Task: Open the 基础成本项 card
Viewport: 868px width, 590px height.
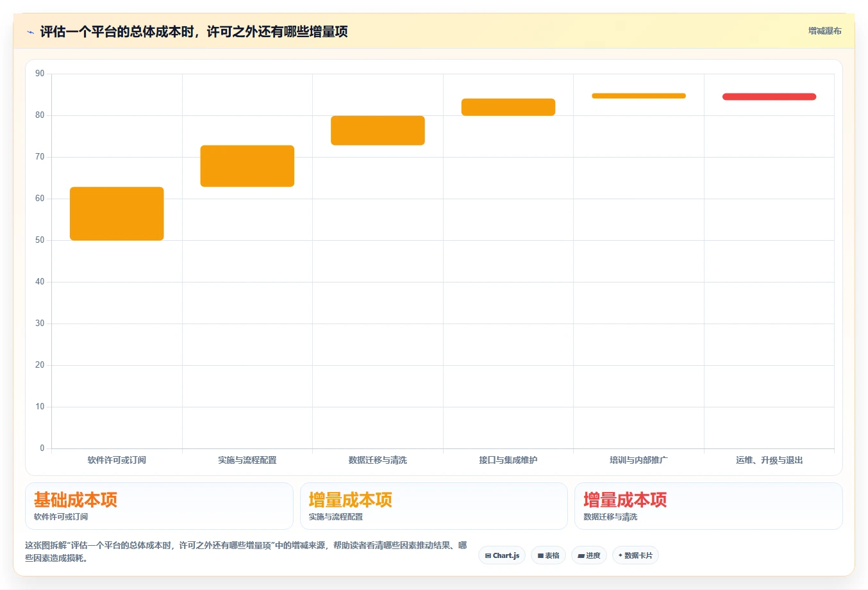Action: coord(159,506)
